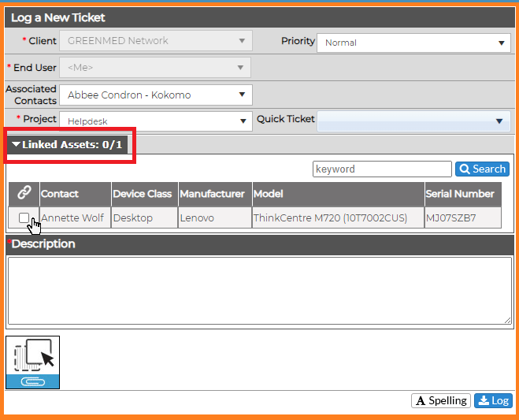
Task: Click the screenshot capture attachment icon
Action: pyautogui.click(x=33, y=355)
